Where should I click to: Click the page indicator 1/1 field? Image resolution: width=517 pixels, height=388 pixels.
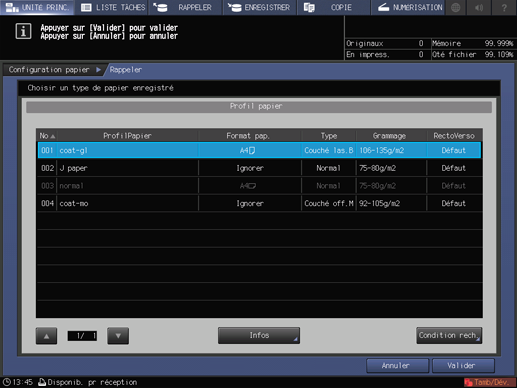[82, 336]
